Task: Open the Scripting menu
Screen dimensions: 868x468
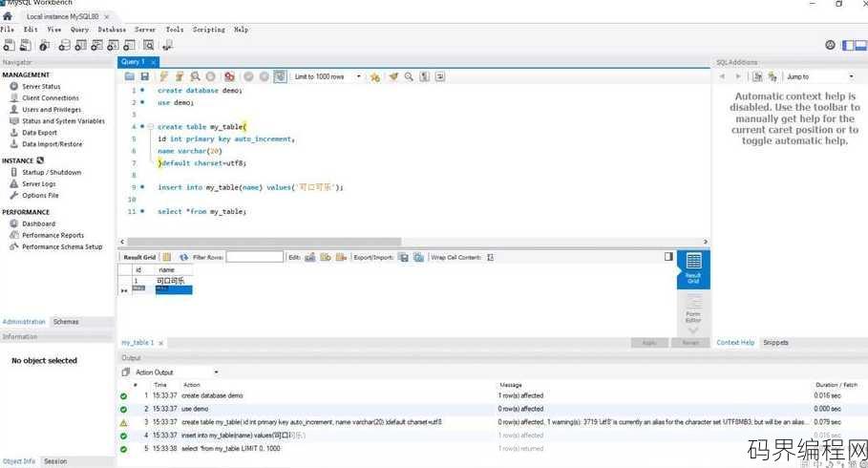Action: [209, 30]
